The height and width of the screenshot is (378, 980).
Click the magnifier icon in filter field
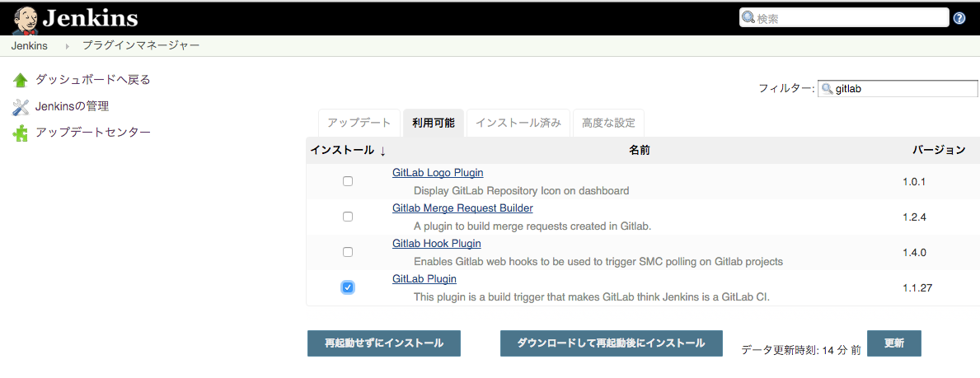pos(828,89)
